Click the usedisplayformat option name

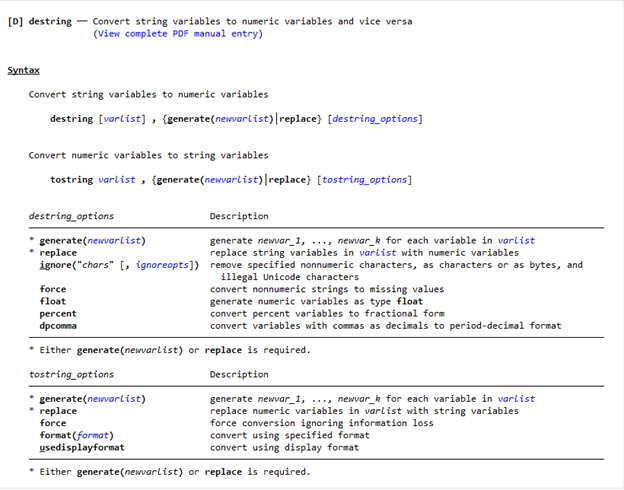[82, 448]
